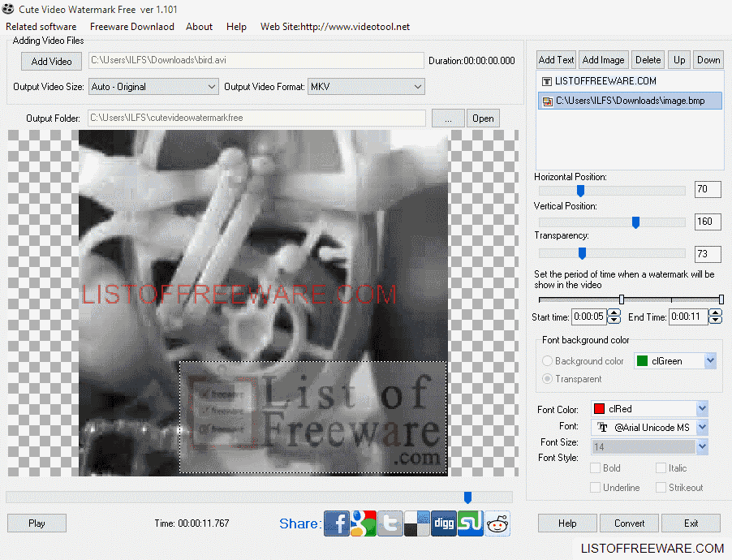Image resolution: width=732 pixels, height=560 pixels.
Task: Click the text watermark icon beside LISTOFFREEWARE.COM
Action: tap(547, 81)
